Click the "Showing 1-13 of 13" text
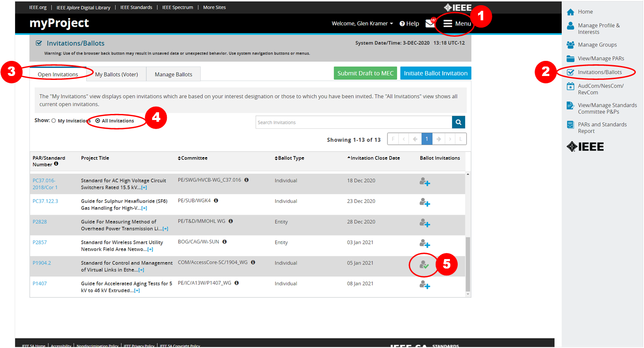Image resolution: width=644 pixels, height=348 pixels. pyautogui.click(x=354, y=140)
